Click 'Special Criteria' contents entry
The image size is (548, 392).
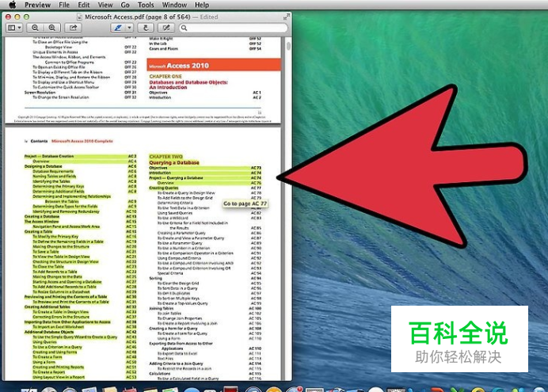(x=170, y=273)
